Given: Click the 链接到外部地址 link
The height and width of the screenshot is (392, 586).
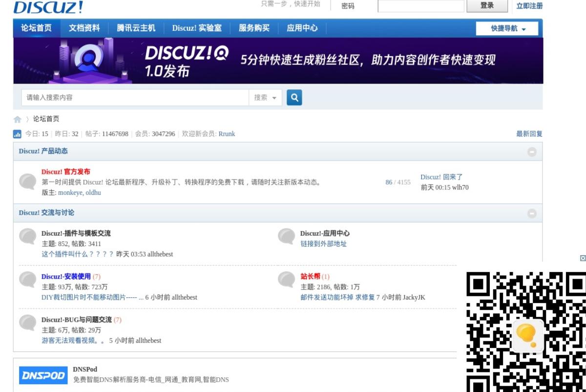Looking at the screenshot, I should tap(323, 244).
